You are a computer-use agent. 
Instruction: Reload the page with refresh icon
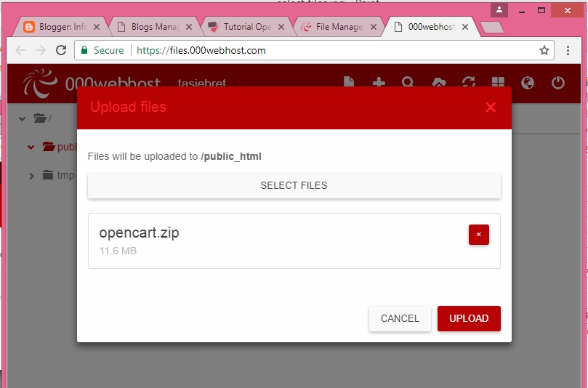point(61,50)
